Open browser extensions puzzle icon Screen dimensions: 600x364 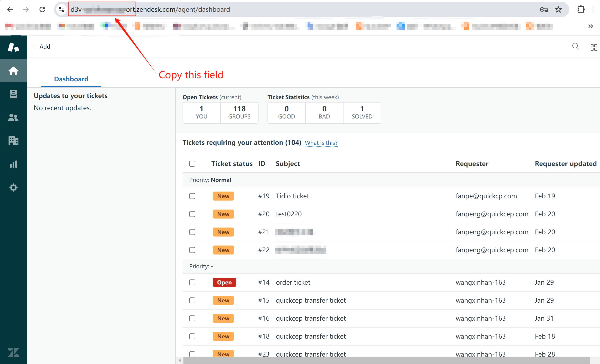581,9
